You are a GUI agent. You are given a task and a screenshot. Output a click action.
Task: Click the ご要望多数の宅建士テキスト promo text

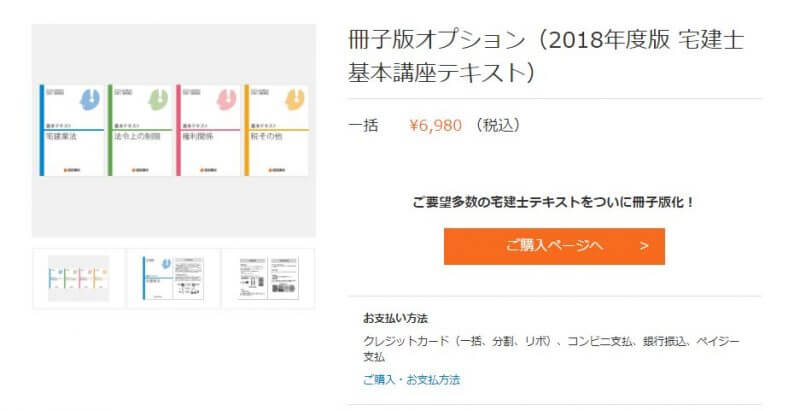(554, 202)
